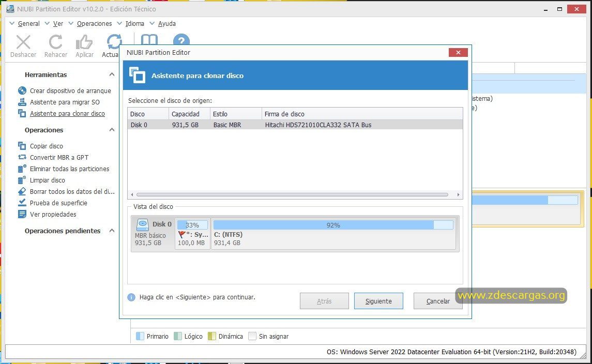Click the 33% system partition usage bar
This screenshot has height=364, width=592.
click(x=192, y=225)
